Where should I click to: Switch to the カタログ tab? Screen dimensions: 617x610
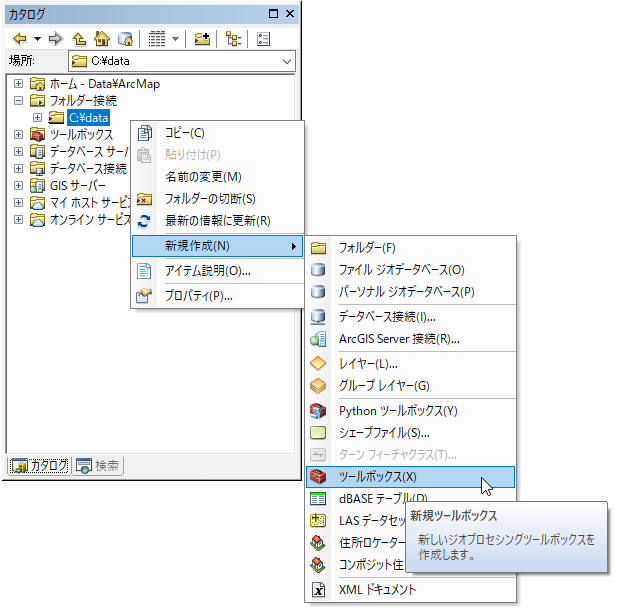click(39, 466)
